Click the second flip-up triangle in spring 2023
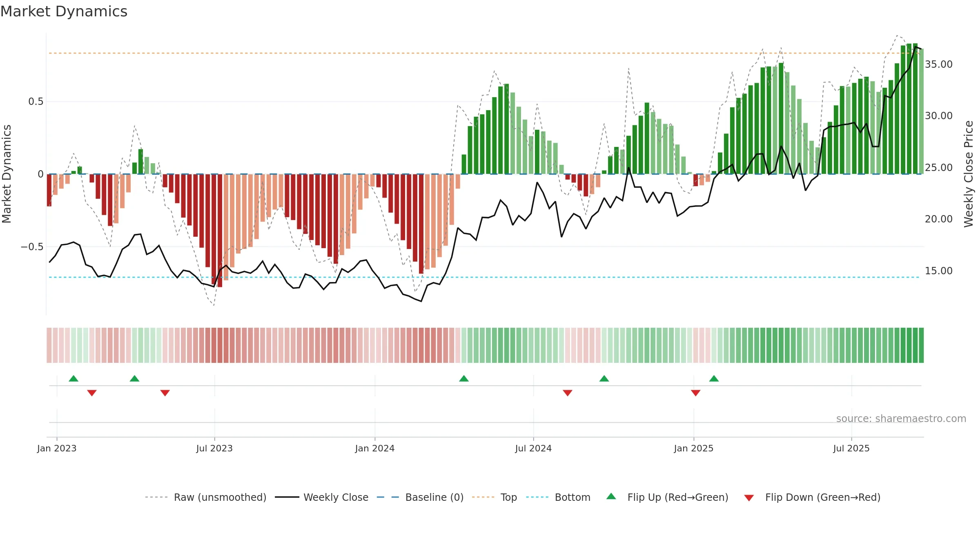The width and height of the screenshot is (980, 551). tap(134, 378)
